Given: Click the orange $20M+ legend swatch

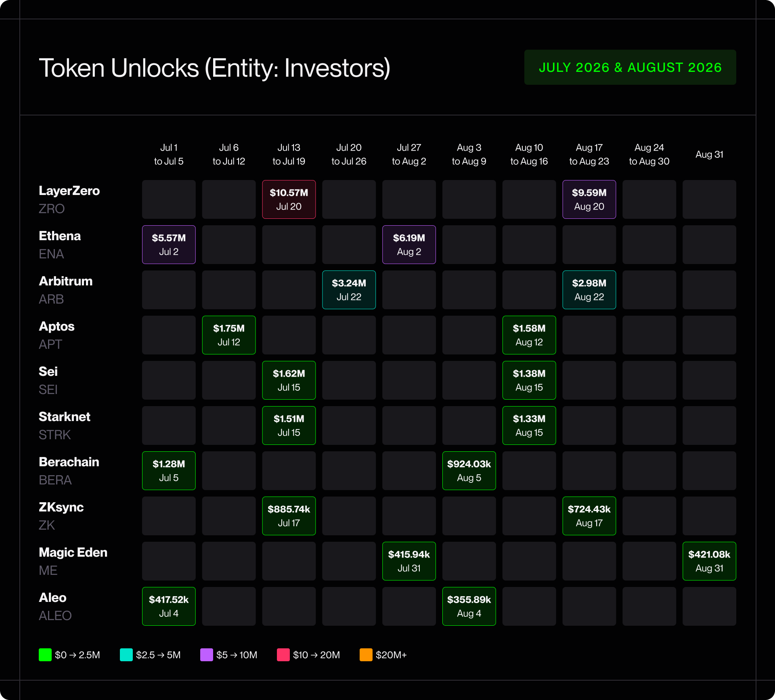Looking at the screenshot, I should 366,655.
